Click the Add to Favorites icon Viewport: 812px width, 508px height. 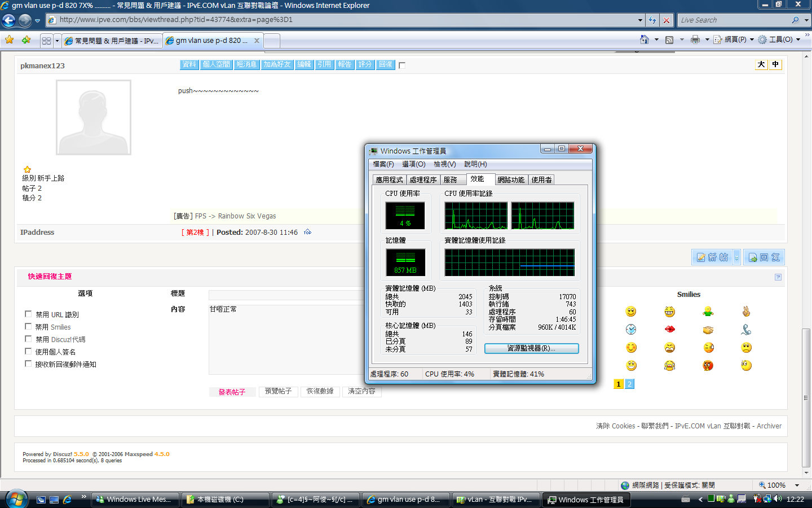26,40
